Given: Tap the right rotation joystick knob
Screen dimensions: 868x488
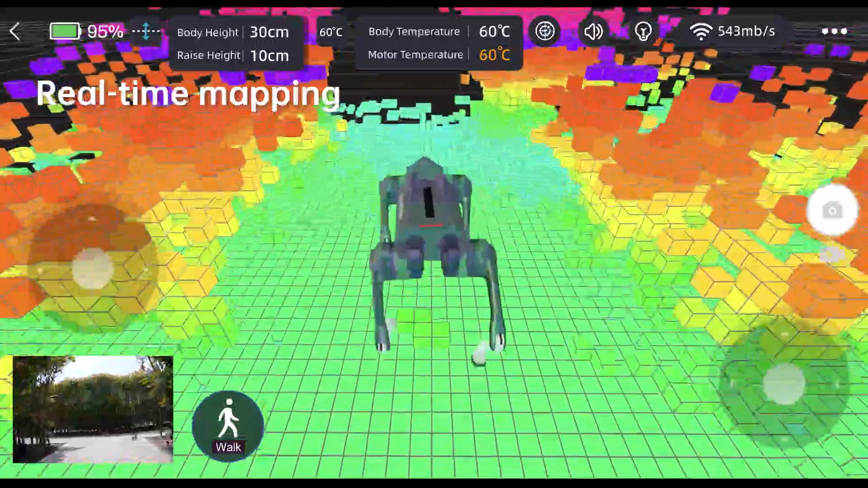Looking at the screenshot, I should 784,384.
